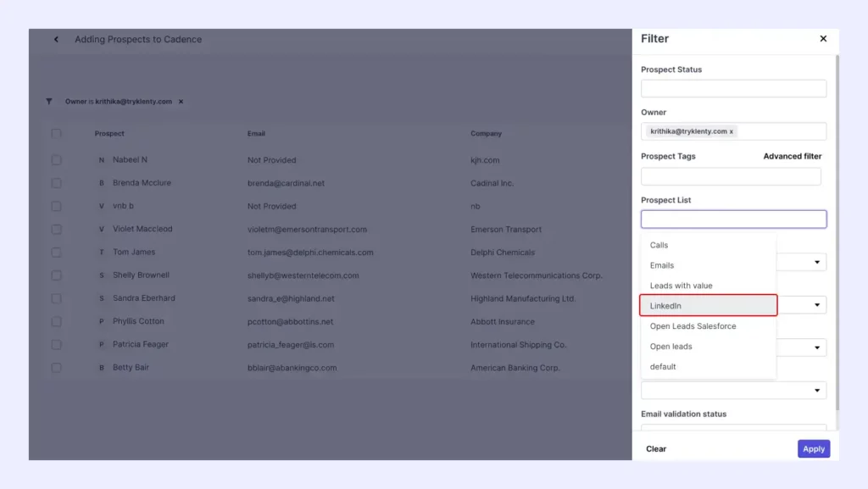868x489 pixels.
Task: Remove krithika@tryklenty.com tag from Owner field
Action: coord(732,131)
